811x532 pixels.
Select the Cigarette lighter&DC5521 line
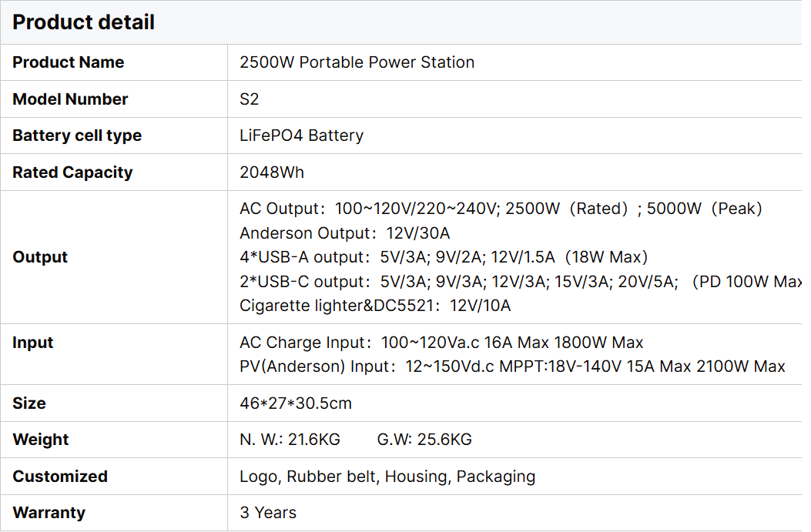point(375,306)
